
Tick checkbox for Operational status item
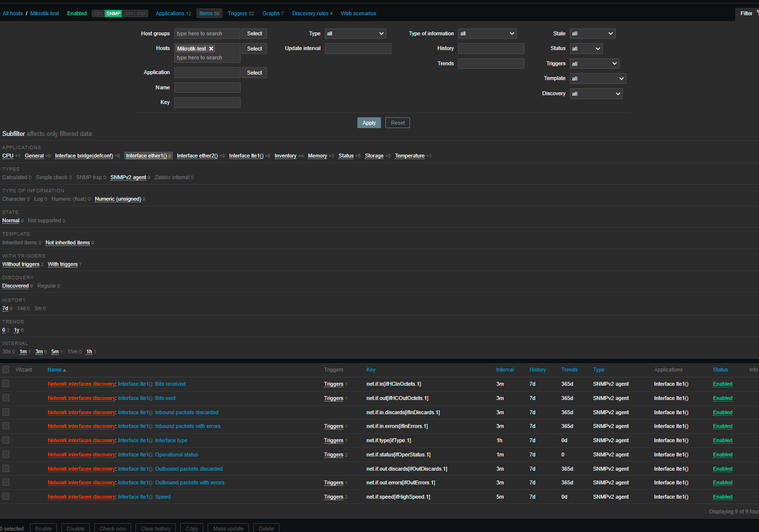point(6,454)
